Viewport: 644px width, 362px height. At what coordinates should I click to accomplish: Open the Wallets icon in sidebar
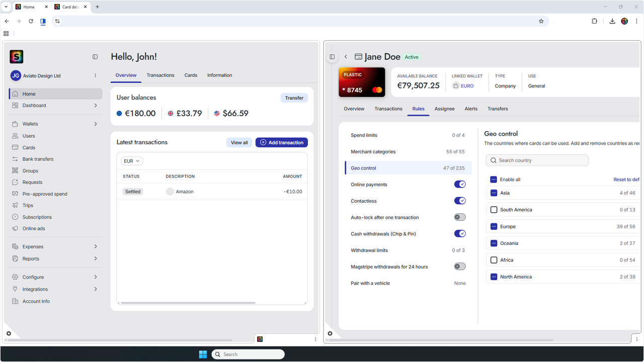(15, 124)
